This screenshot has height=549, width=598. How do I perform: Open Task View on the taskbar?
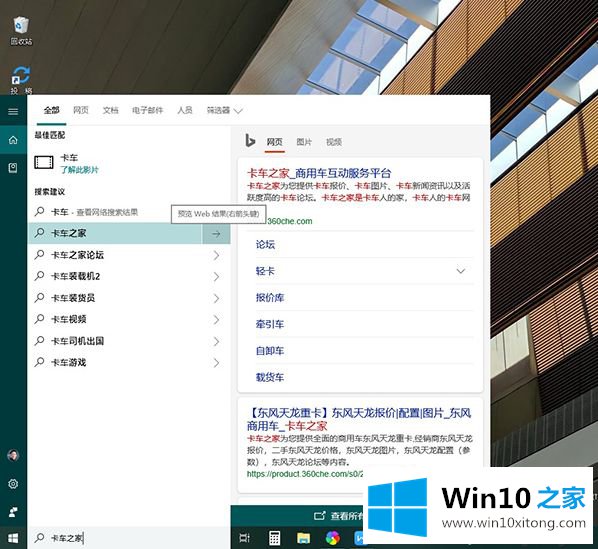[x=244, y=538]
